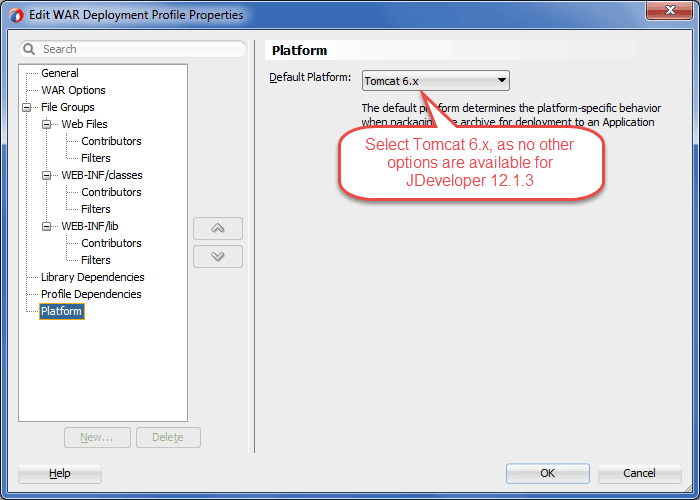Collapse the WEB-INF/lib node
This screenshot has height=500, width=700.
47,226
